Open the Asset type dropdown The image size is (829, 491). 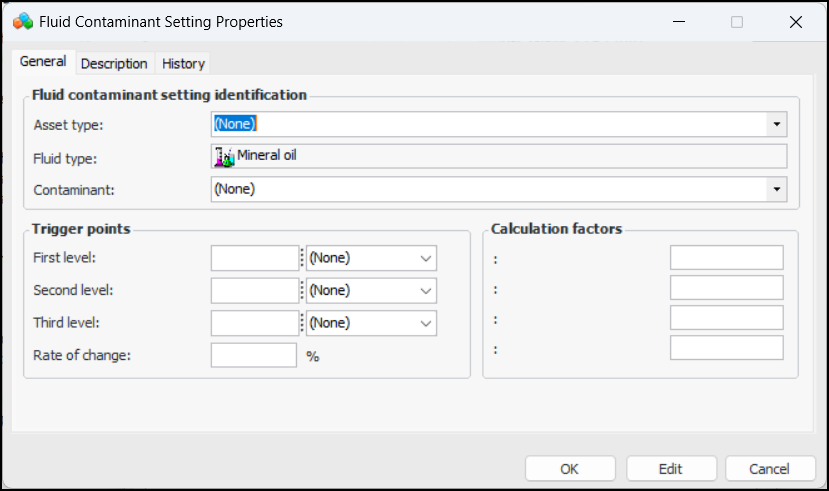point(776,125)
